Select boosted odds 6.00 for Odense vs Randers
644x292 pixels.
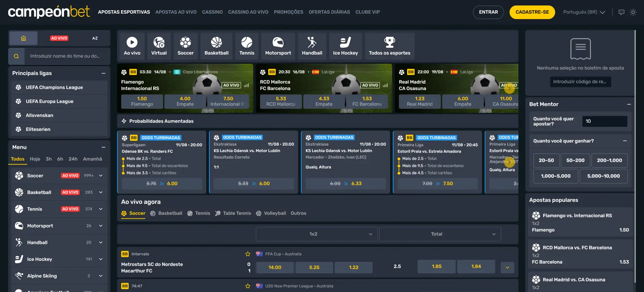(x=162, y=184)
